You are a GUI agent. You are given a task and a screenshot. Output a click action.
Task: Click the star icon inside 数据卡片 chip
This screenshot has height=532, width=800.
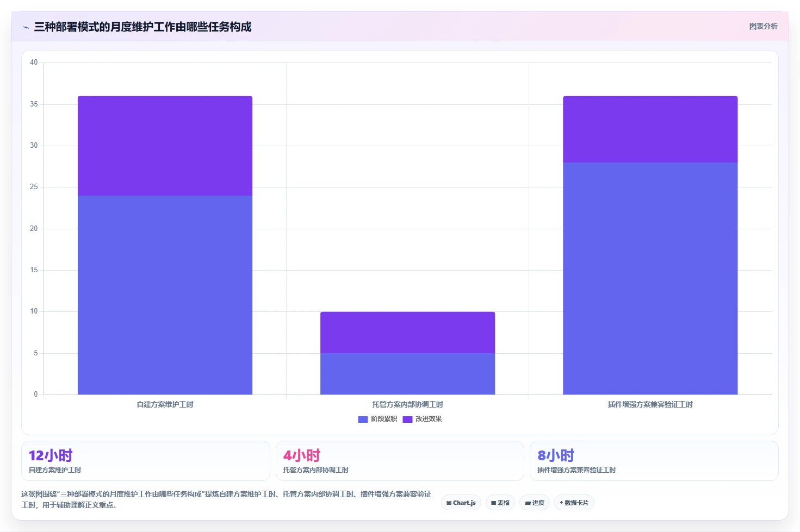561,503
